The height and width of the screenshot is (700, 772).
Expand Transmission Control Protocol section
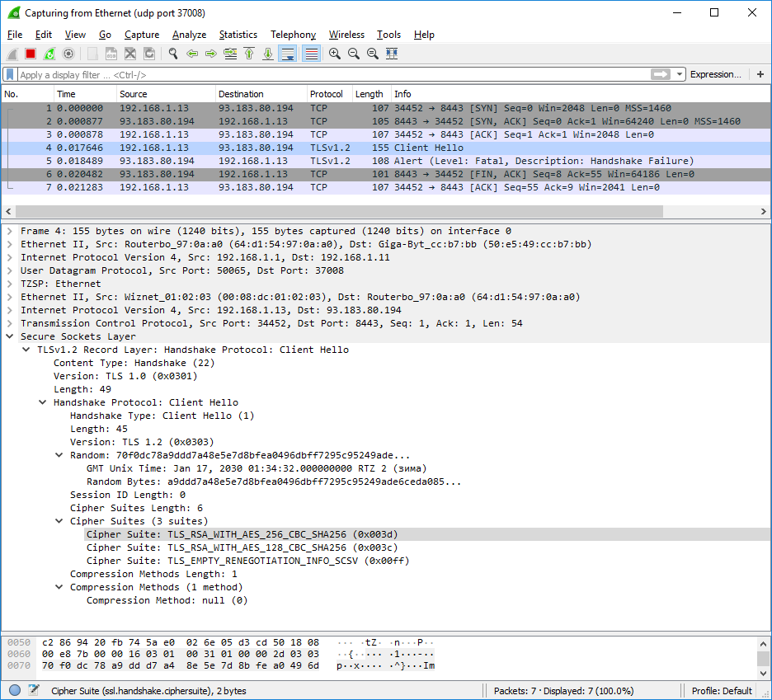click(9, 323)
